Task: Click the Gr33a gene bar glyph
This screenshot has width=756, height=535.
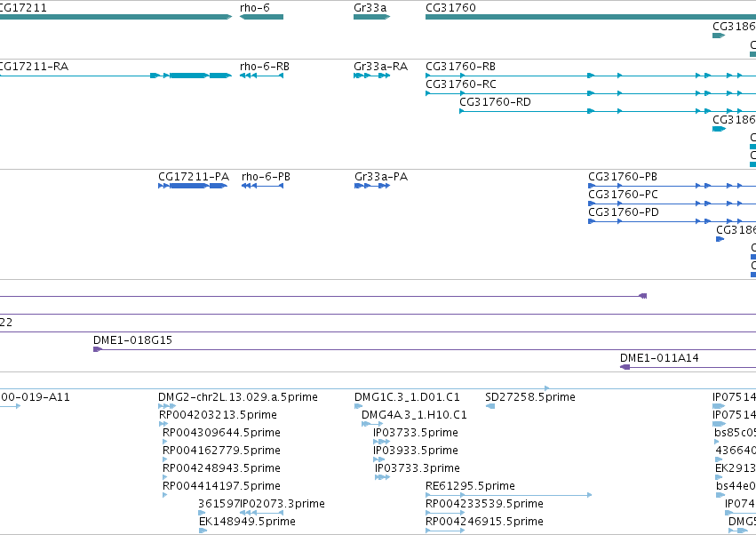Action: [x=371, y=17]
